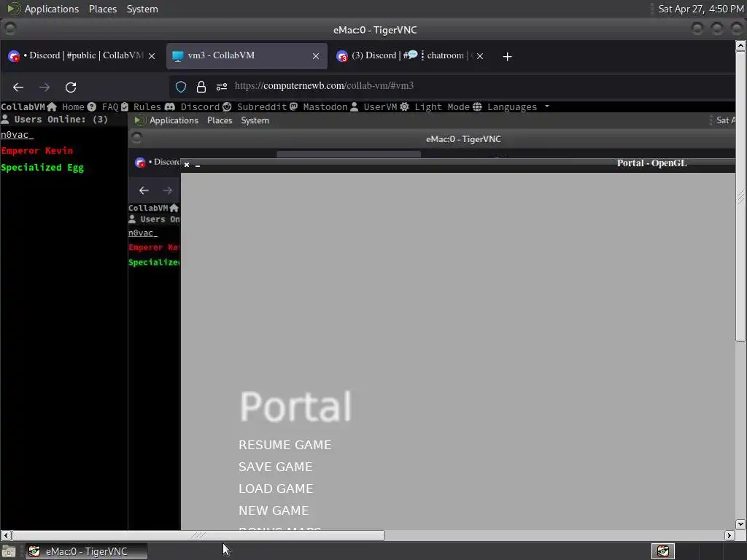Click the TigerVNC tray icon at bottom right
The image size is (747, 560).
coord(662,551)
